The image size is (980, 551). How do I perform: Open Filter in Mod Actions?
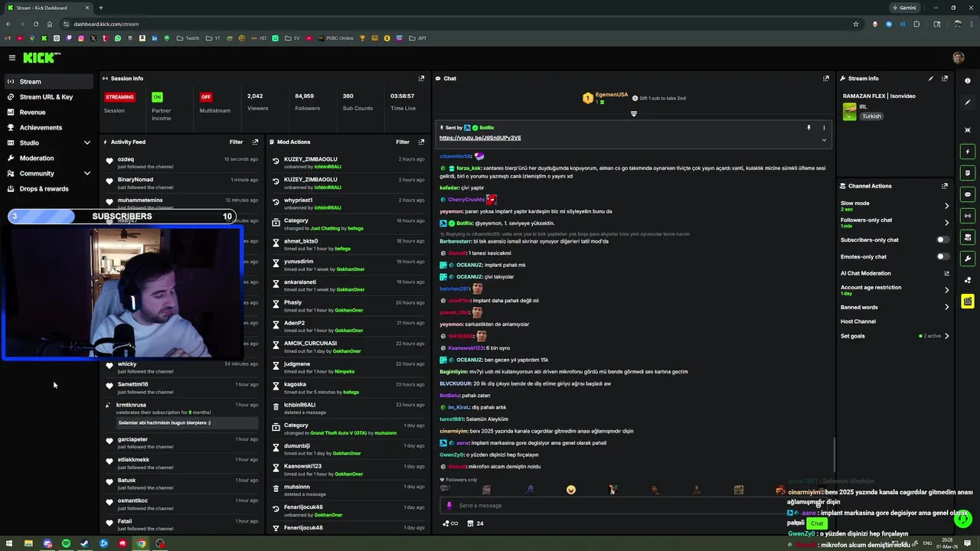coord(402,142)
